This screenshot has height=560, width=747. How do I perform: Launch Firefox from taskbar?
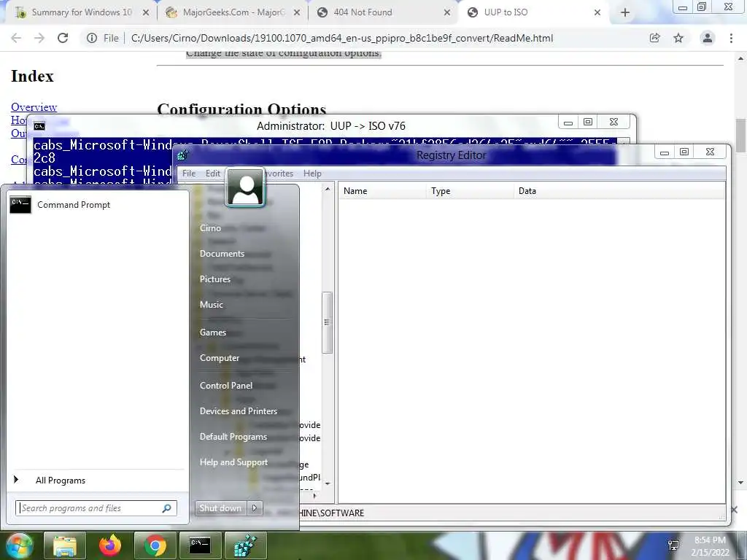(110, 545)
